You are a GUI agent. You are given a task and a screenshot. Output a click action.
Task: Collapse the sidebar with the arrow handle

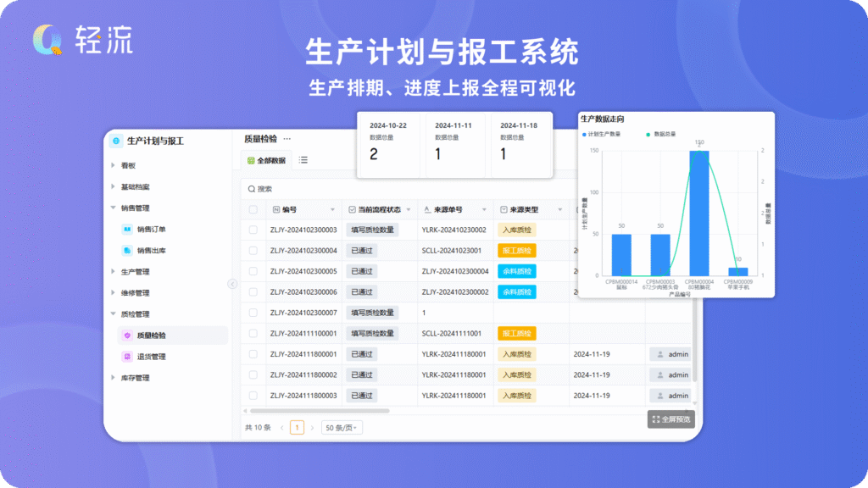[x=231, y=284]
